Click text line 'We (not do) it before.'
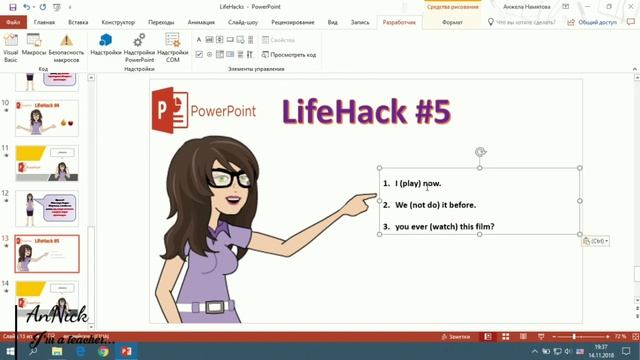Screen dimensions: 640x360 (x=436, y=205)
